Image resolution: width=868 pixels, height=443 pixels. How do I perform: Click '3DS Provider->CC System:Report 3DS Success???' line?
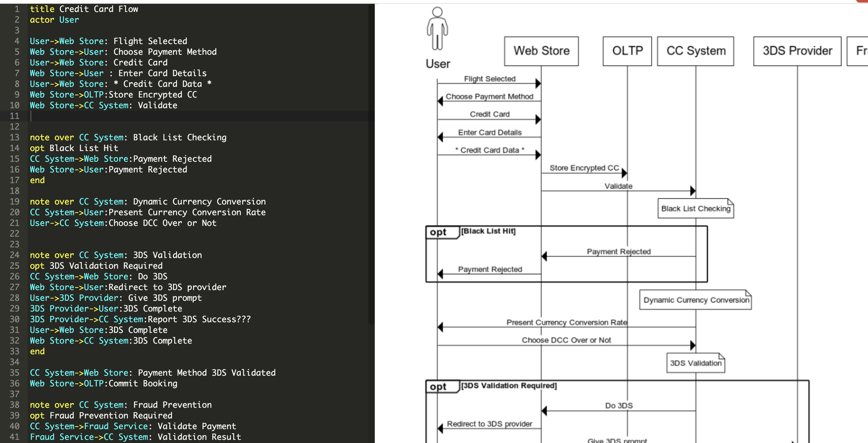tap(140, 319)
